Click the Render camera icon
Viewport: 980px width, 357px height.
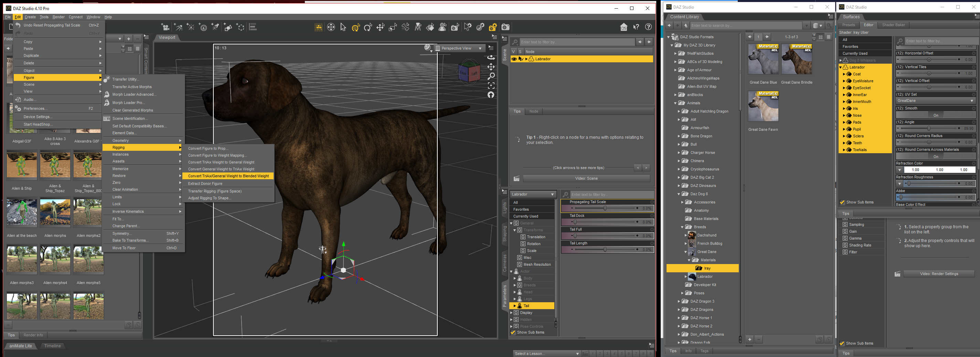[505, 27]
